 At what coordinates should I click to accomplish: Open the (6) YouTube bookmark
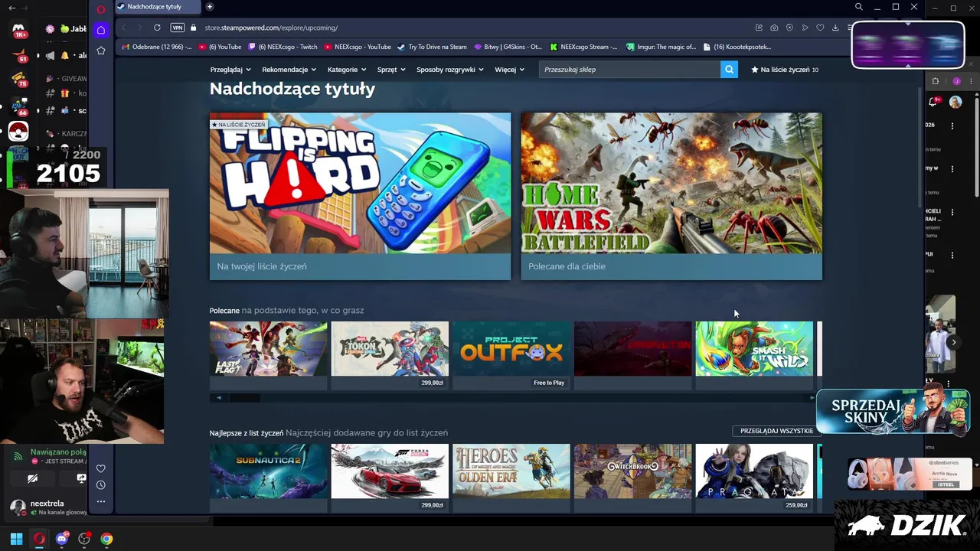220,47
